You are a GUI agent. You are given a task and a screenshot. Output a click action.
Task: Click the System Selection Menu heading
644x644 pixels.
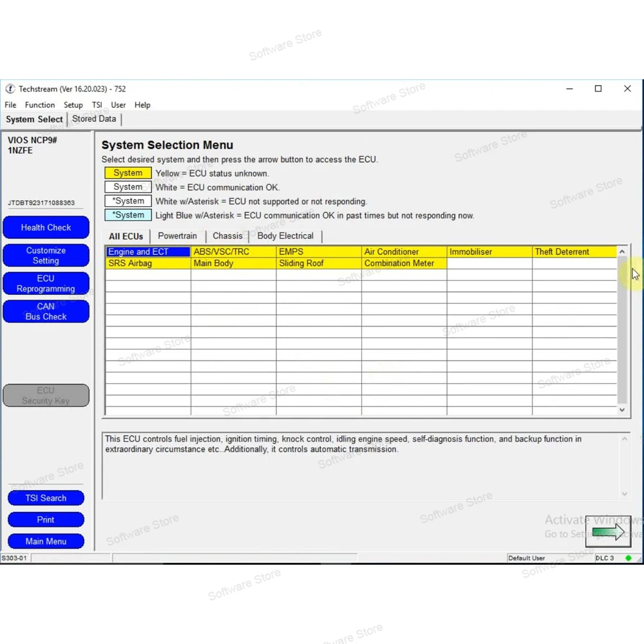point(167,146)
